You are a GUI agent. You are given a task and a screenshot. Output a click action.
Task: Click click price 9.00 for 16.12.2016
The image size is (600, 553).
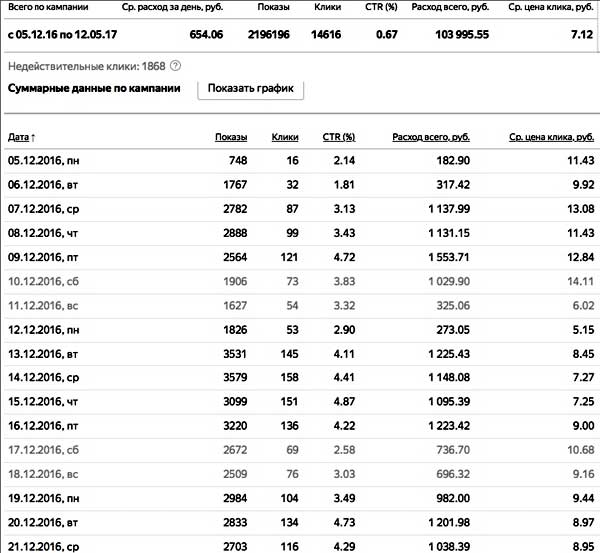tap(584, 426)
